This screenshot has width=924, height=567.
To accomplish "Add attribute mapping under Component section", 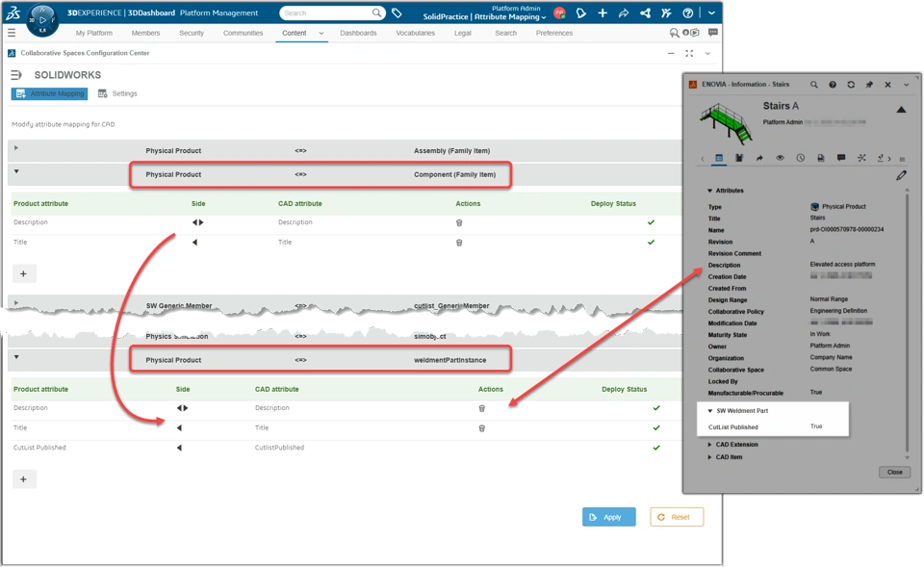I will pos(23,273).
